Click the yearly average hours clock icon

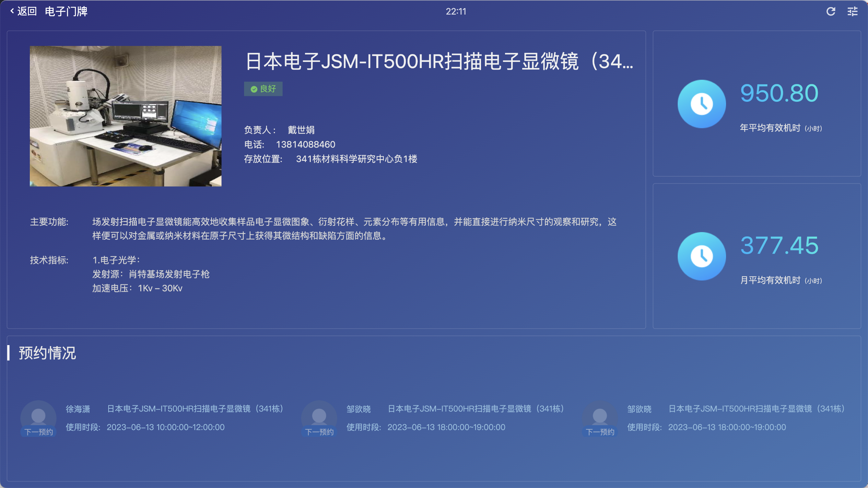[701, 104]
